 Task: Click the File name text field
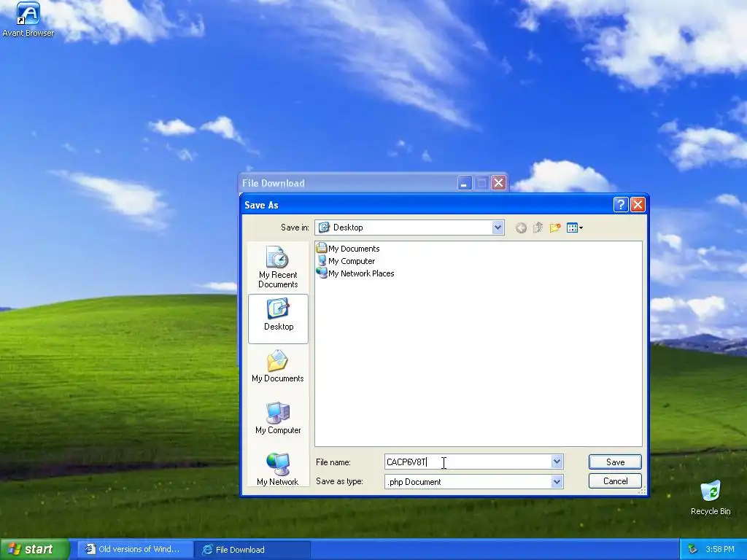468,462
